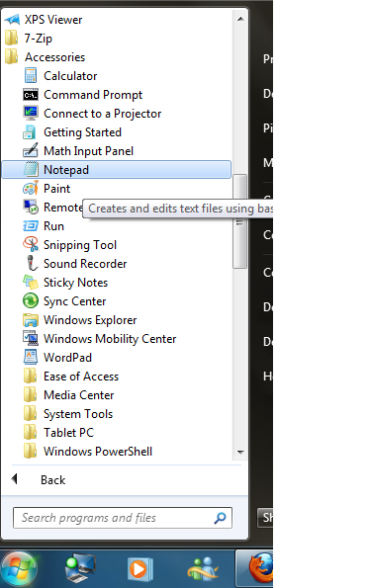This screenshot has width=371, height=588.
Task: Open the Getting Started icon
Action: pyautogui.click(x=30, y=132)
